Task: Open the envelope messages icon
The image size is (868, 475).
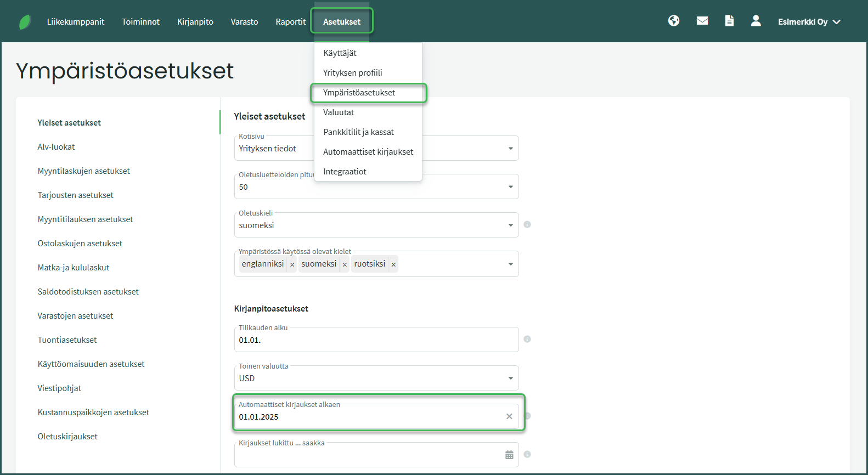Action: (x=702, y=21)
